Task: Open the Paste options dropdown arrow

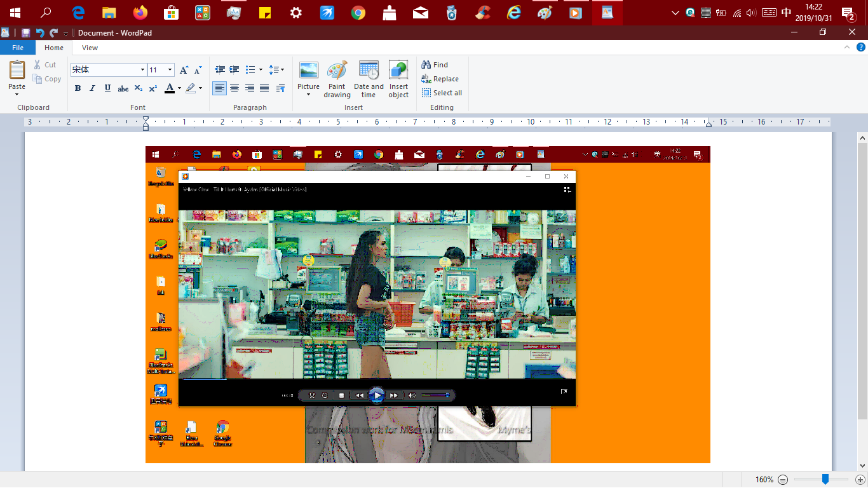Action: click(x=17, y=95)
